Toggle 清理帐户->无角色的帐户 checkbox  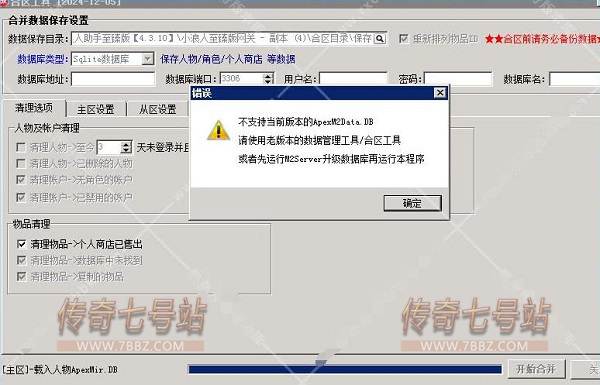21,179
